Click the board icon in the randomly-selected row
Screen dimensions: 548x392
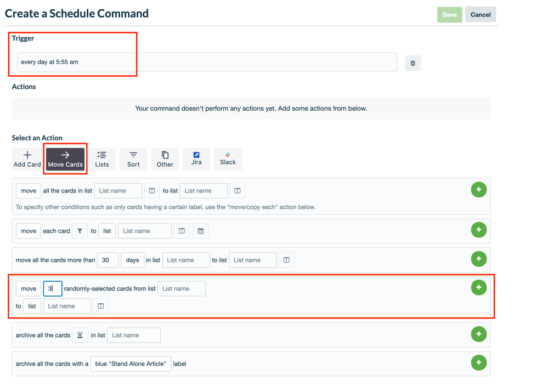coord(100,306)
